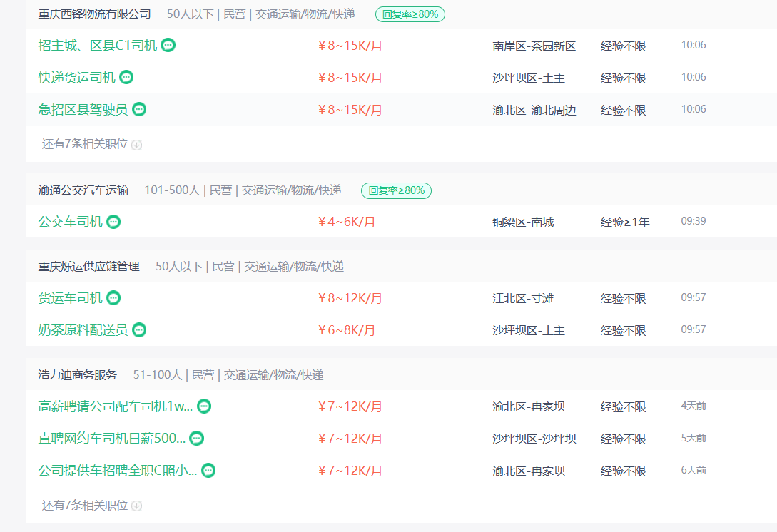Click 重庆烁运供应链管理 company name
777x532 pixels.
point(89,266)
